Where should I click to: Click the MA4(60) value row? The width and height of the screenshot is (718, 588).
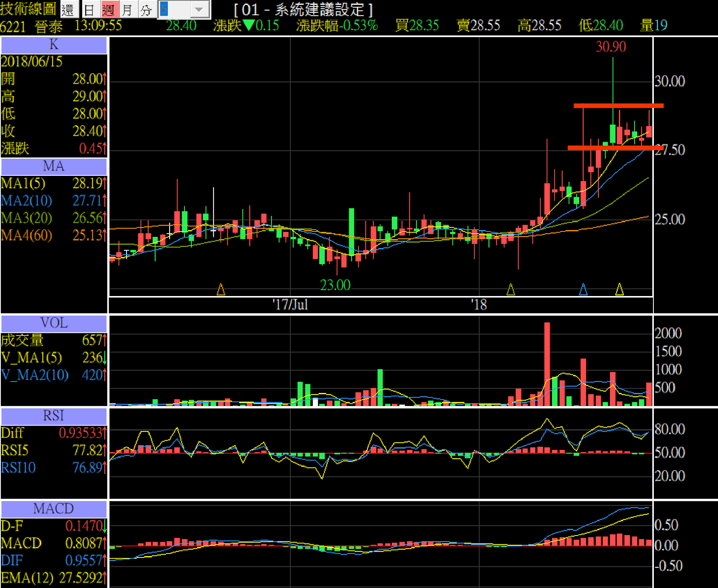54,235
